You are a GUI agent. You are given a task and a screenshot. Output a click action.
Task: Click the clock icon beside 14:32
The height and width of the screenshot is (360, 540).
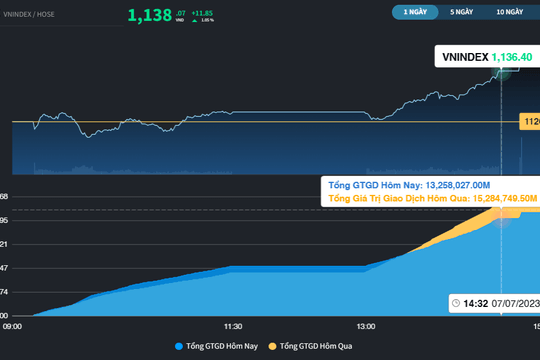[456, 303]
